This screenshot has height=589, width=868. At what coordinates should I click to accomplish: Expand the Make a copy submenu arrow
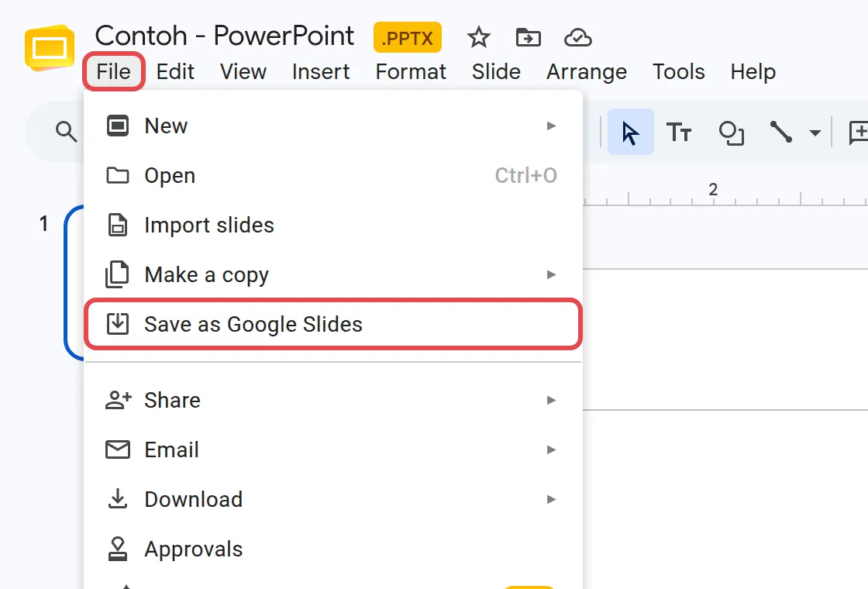pyautogui.click(x=551, y=274)
